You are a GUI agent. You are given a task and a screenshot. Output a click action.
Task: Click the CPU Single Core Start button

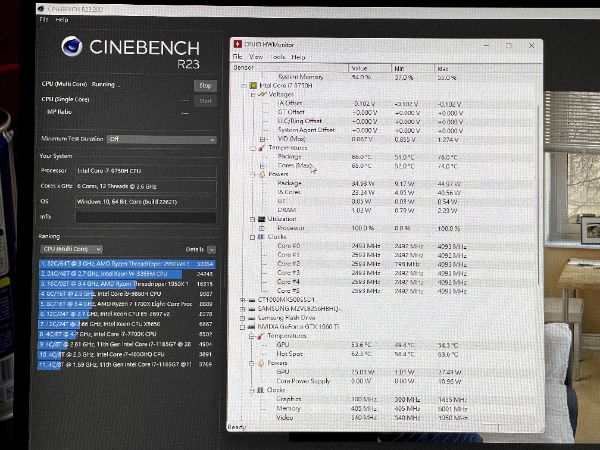pos(205,101)
